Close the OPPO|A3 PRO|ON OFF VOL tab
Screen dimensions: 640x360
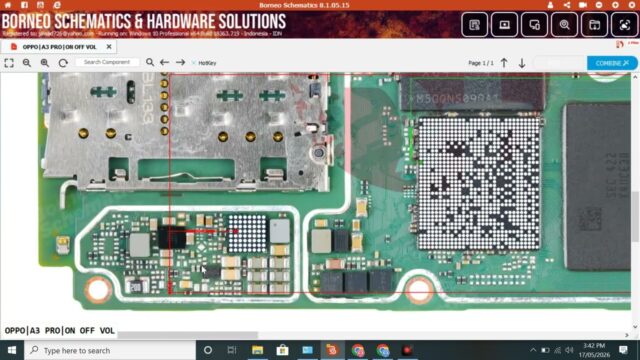(x=109, y=47)
